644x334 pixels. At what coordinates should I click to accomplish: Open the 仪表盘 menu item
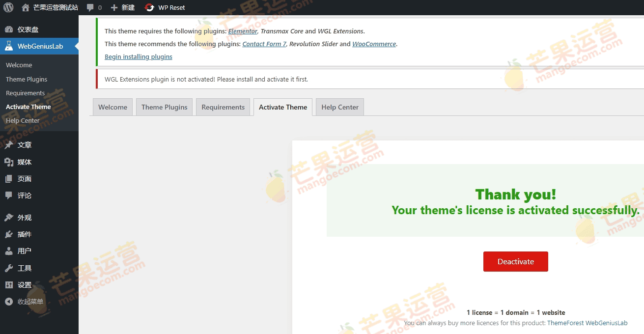[x=28, y=29]
